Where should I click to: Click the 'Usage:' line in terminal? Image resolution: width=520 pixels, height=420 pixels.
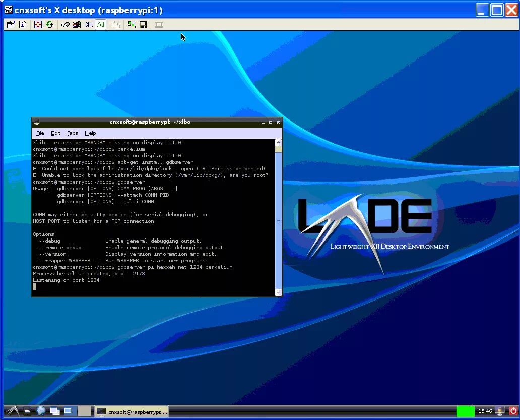[105, 189]
